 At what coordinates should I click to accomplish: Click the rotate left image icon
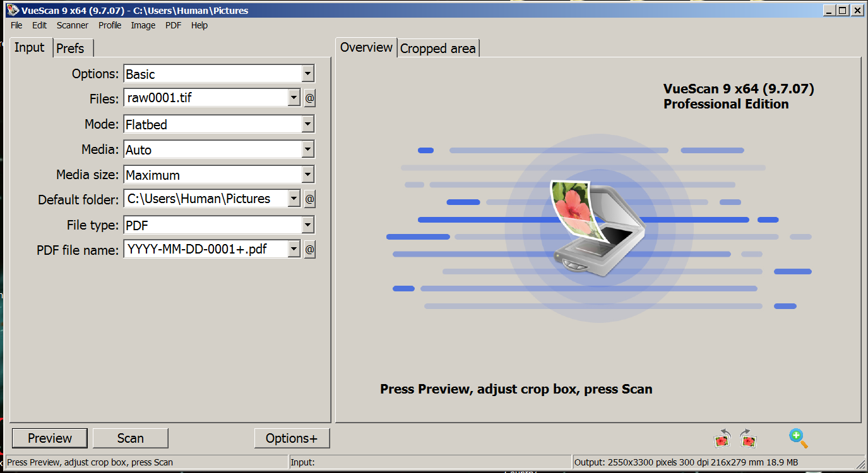722,438
